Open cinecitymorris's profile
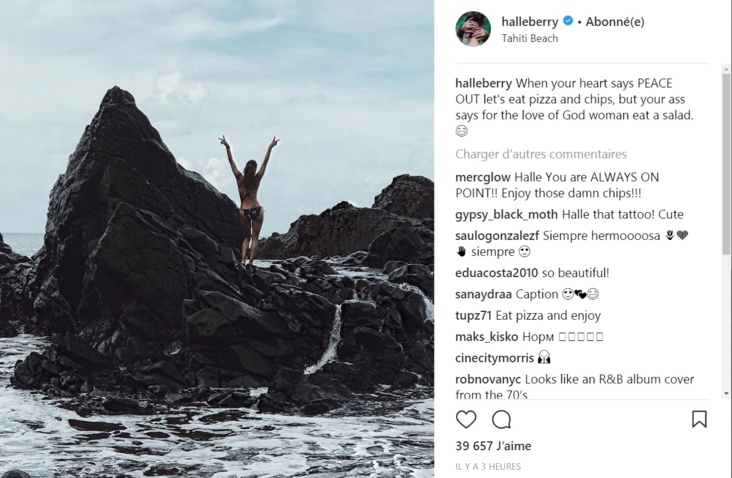Screen dimensions: 732x478 (x=494, y=357)
